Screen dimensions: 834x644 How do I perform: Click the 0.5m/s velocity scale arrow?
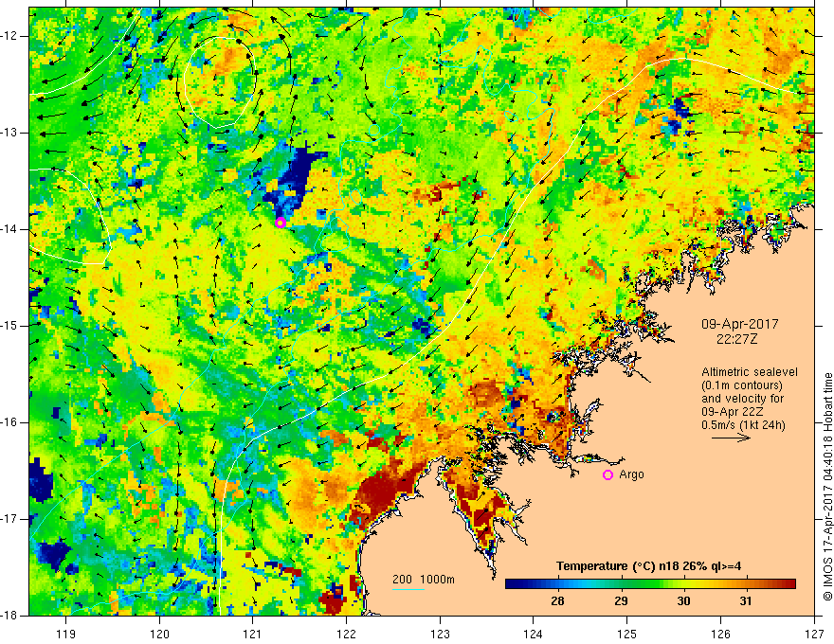tap(731, 438)
